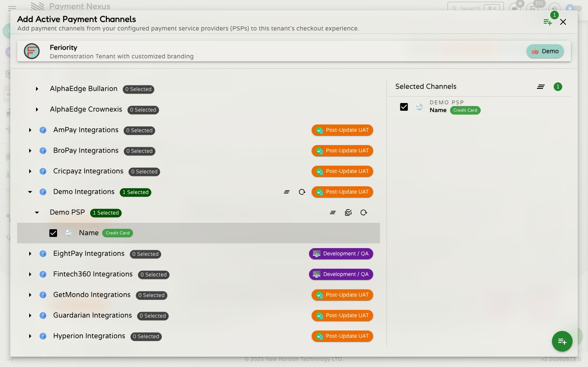Expand EightPay Integrations group

[30, 254]
